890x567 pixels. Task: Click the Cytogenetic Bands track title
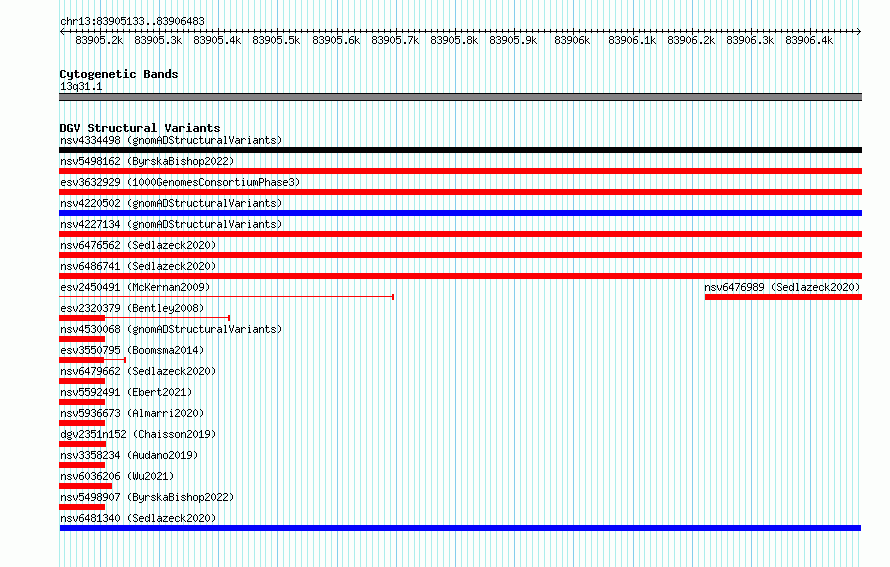[119, 74]
